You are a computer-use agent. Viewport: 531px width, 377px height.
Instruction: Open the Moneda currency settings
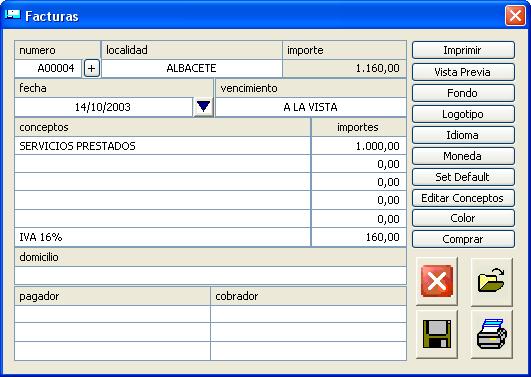click(x=463, y=156)
